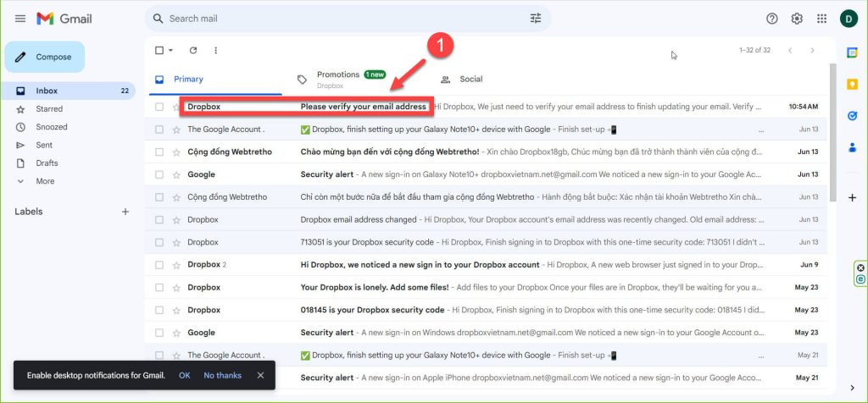
Task: Click the search magnifier icon
Action: (x=159, y=19)
